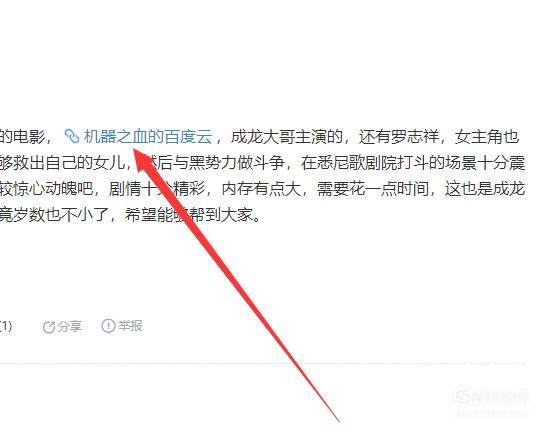Click the phrase 在悉尼歌剧院打斗
The height and width of the screenshot is (443, 554).
click(x=364, y=163)
